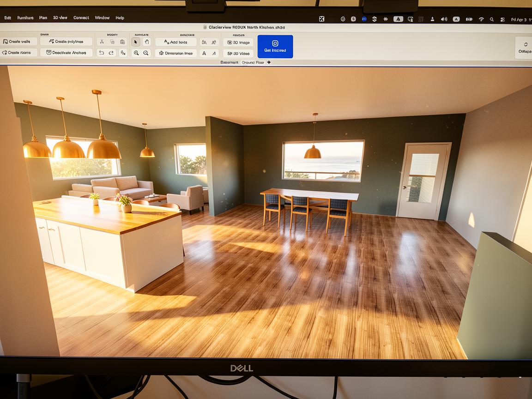Viewport: 532px width, 399px height.
Task: Click the Get Inspired button
Action: point(275,47)
